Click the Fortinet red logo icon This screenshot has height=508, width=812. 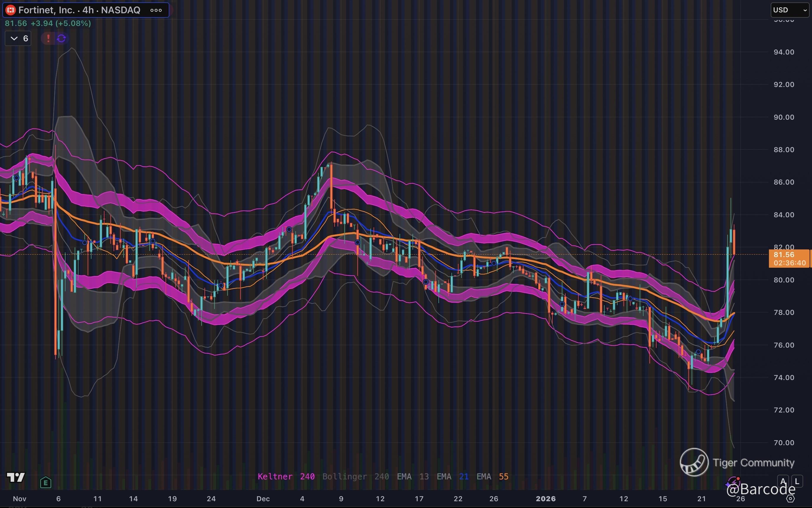point(10,10)
